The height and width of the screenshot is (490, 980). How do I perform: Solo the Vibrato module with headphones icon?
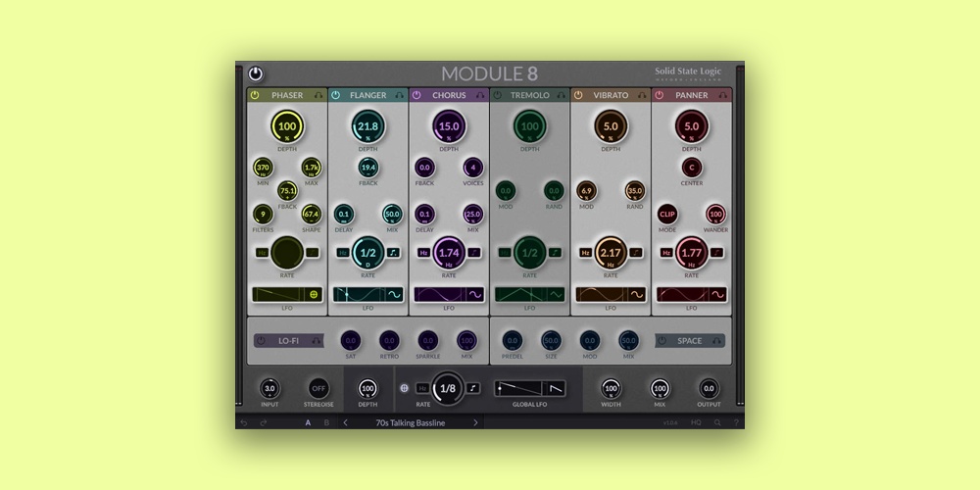642,96
